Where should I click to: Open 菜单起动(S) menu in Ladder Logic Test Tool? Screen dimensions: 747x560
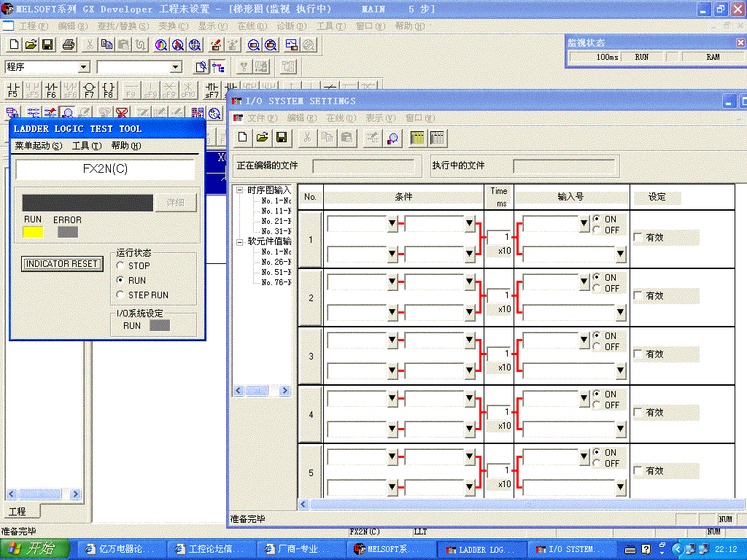[39, 146]
